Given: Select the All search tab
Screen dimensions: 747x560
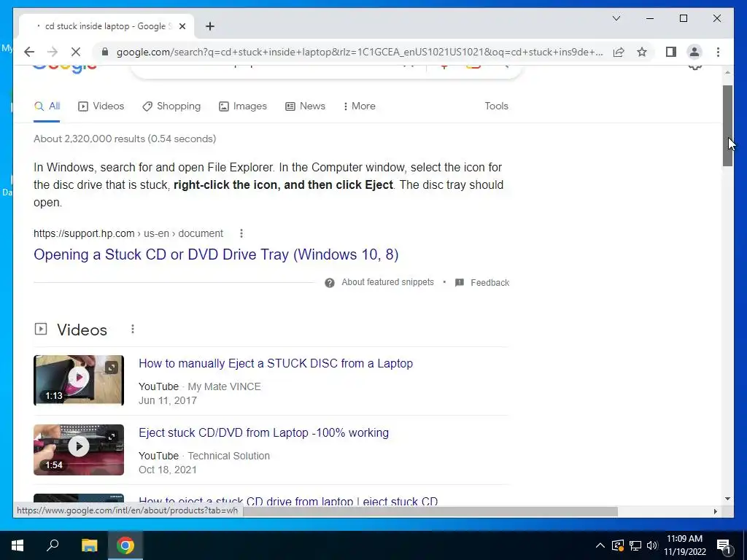Looking at the screenshot, I should pos(47,106).
